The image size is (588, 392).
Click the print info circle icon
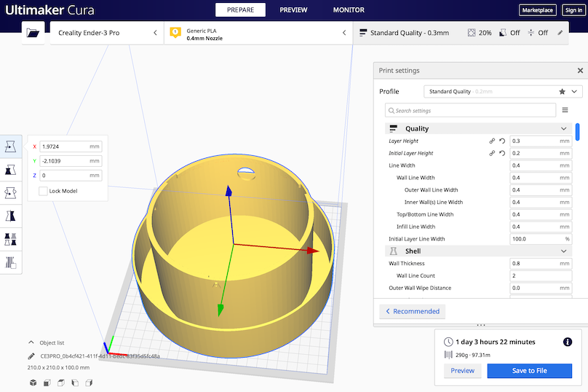click(x=568, y=342)
